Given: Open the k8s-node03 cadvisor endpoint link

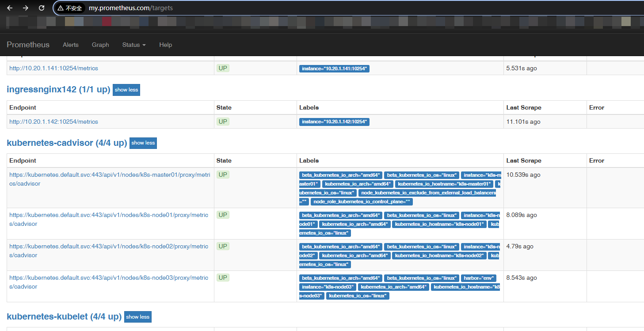Looking at the screenshot, I should pyautogui.click(x=109, y=282).
